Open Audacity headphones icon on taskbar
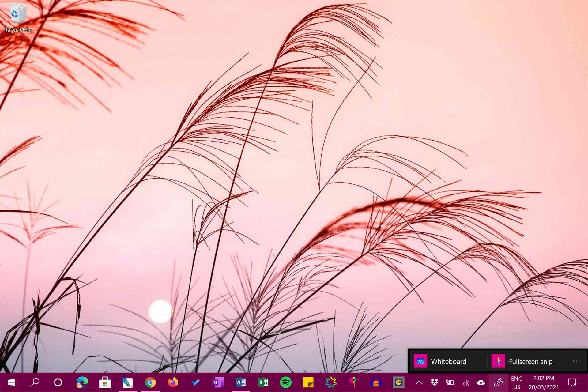Image resolution: width=588 pixels, height=392 pixels. pyautogui.click(x=376, y=382)
